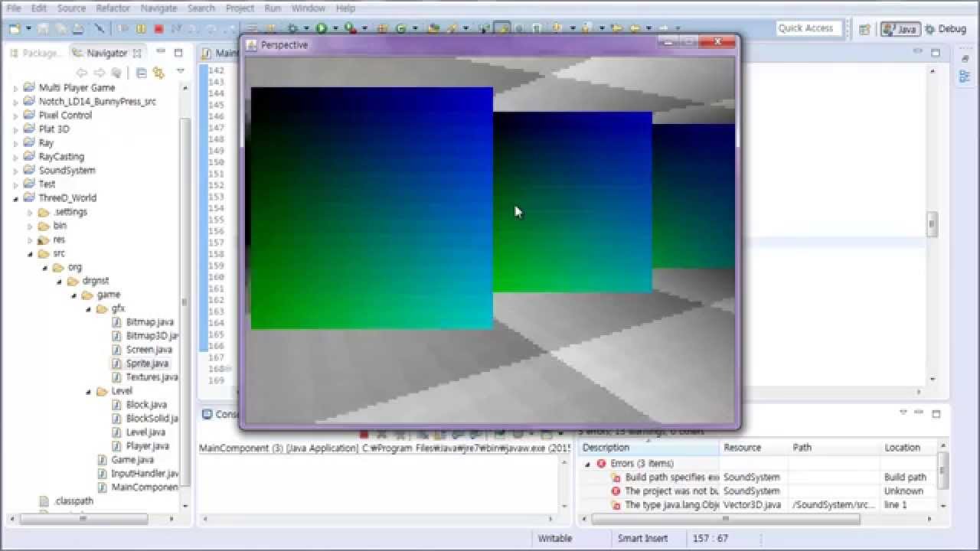This screenshot has height=551, width=980.
Task: Click the green Run icon
Action: coord(322,28)
